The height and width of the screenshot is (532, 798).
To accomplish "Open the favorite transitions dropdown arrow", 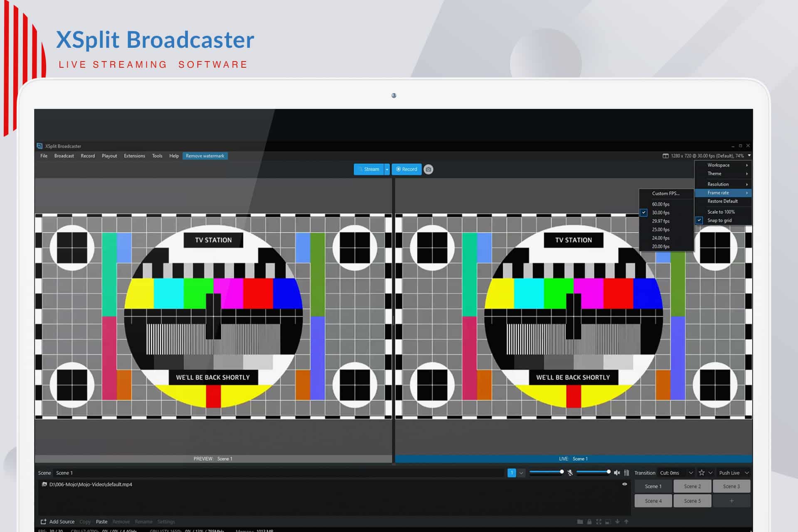I will [x=710, y=473].
